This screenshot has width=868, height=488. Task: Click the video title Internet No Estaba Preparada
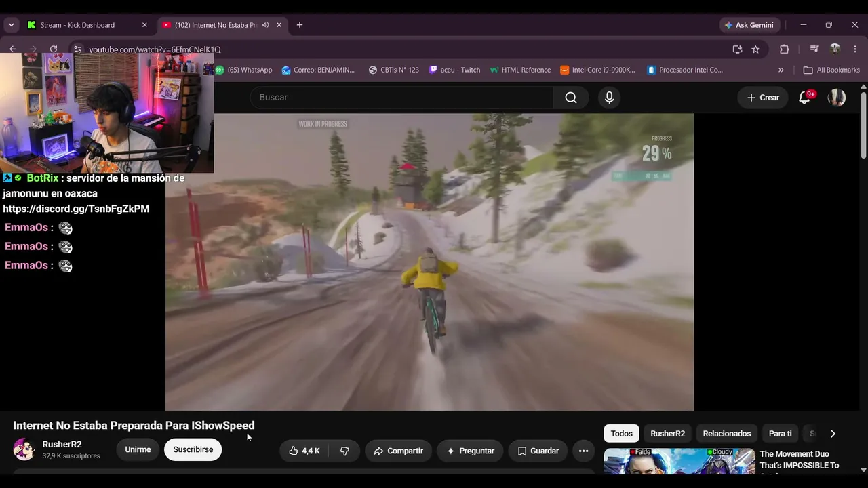134,426
